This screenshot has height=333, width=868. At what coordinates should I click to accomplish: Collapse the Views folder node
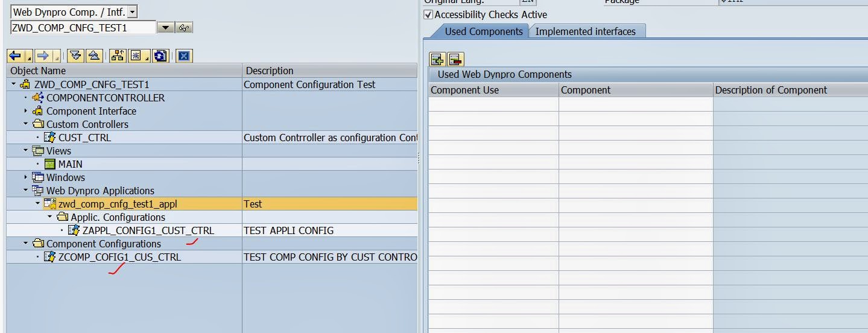(x=25, y=151)
